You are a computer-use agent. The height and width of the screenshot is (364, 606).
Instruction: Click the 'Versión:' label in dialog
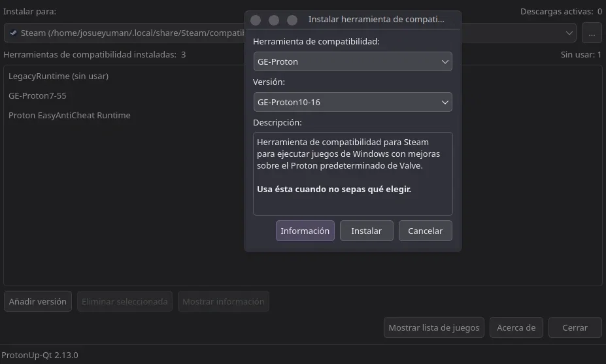click(x=269, y=82)
